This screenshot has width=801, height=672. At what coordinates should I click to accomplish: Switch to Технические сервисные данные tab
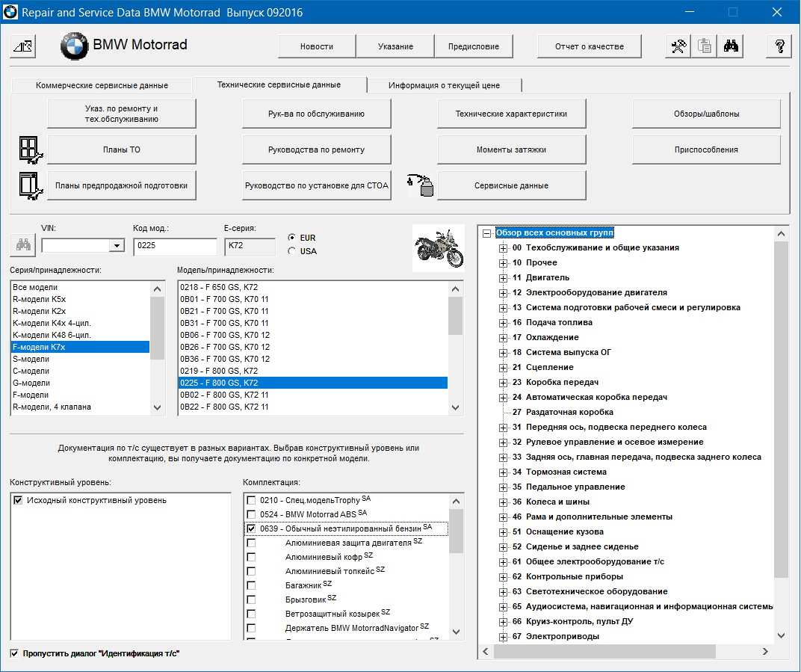(279, 84)
